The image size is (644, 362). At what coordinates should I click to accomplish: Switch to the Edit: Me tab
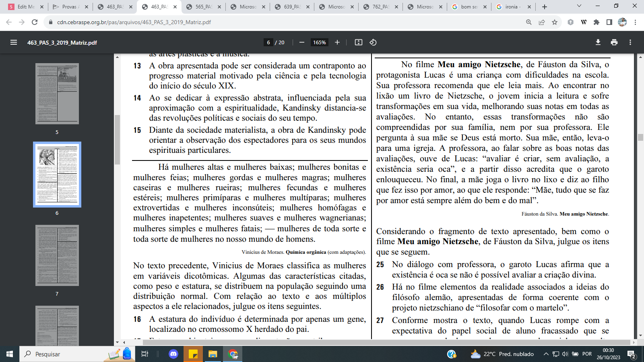pyautogui.click(x=26, y=7)
